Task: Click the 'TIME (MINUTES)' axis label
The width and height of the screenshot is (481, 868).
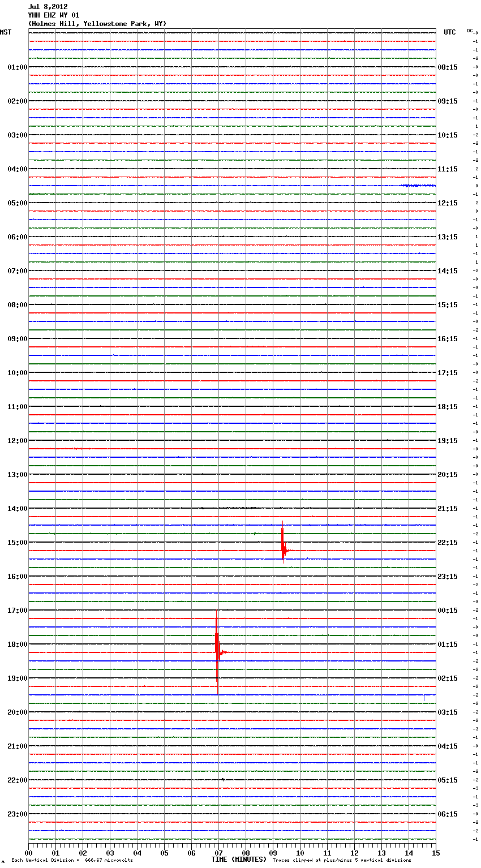Action: click(238, 860)
